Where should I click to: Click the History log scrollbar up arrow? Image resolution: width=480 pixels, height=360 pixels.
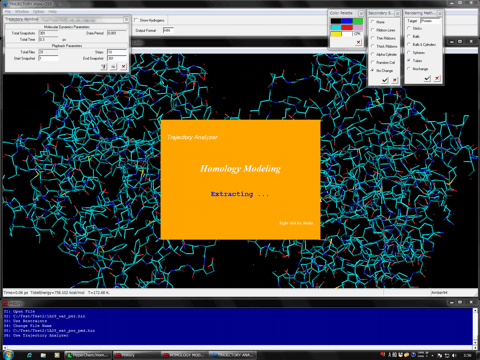475,311
